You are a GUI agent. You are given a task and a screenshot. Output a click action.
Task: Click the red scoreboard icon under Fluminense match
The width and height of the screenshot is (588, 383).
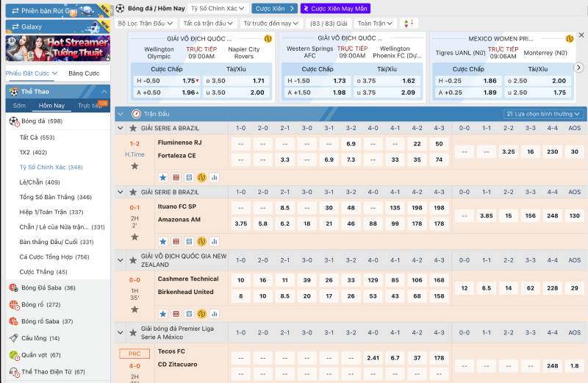[x=176, y=177]
